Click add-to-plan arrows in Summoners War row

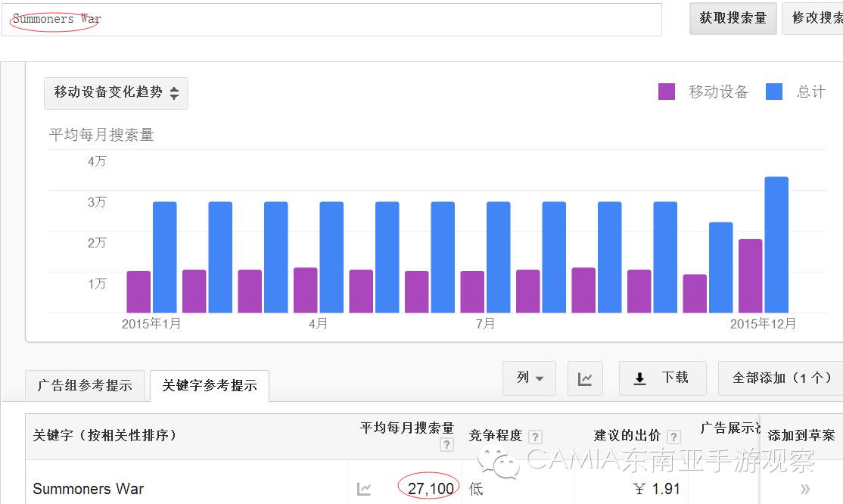805,489
